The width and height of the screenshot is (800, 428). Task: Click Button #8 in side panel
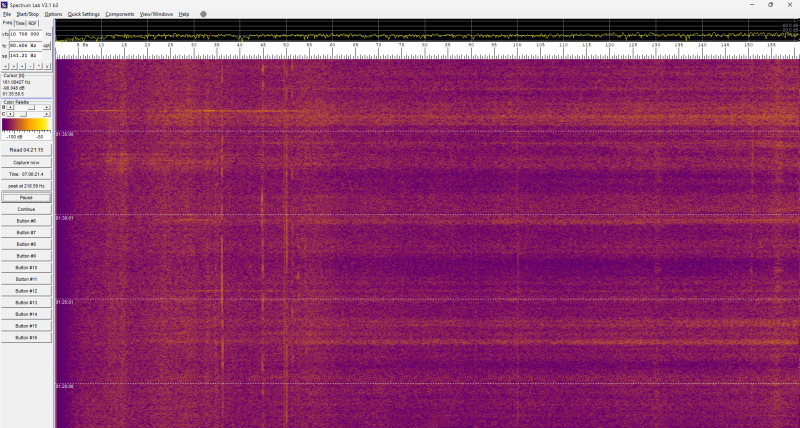26,244
